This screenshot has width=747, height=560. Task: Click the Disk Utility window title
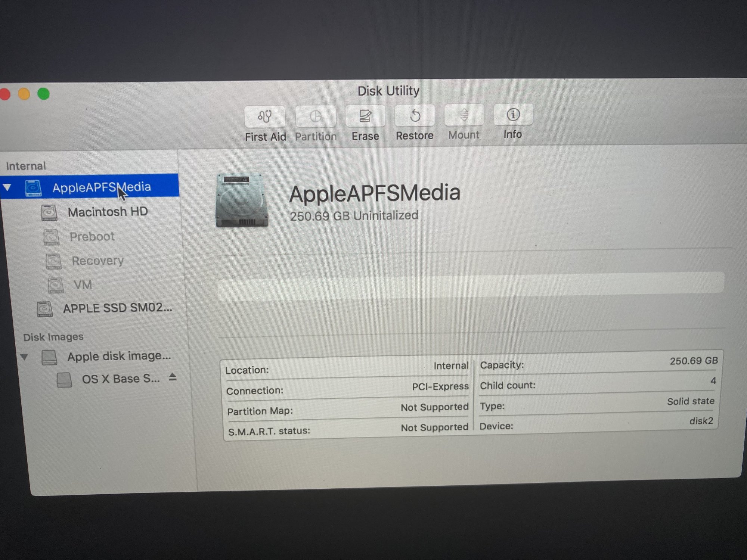click(x=388, y=91)
